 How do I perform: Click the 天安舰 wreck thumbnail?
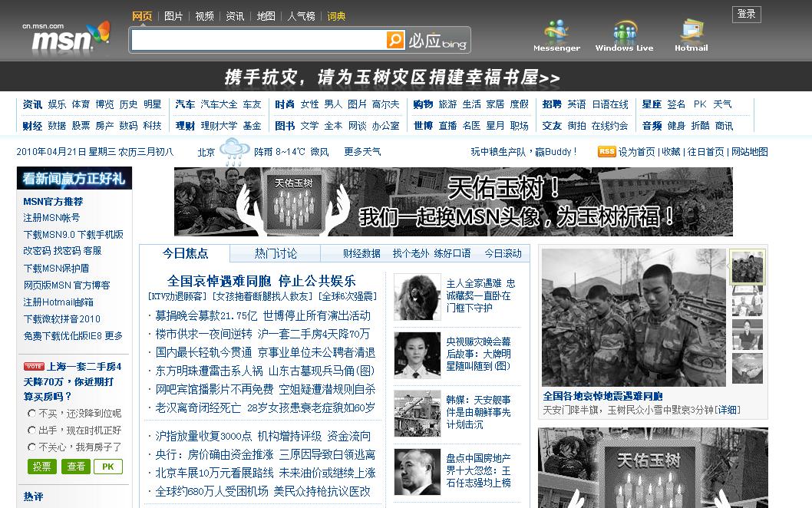pos(417,414)
